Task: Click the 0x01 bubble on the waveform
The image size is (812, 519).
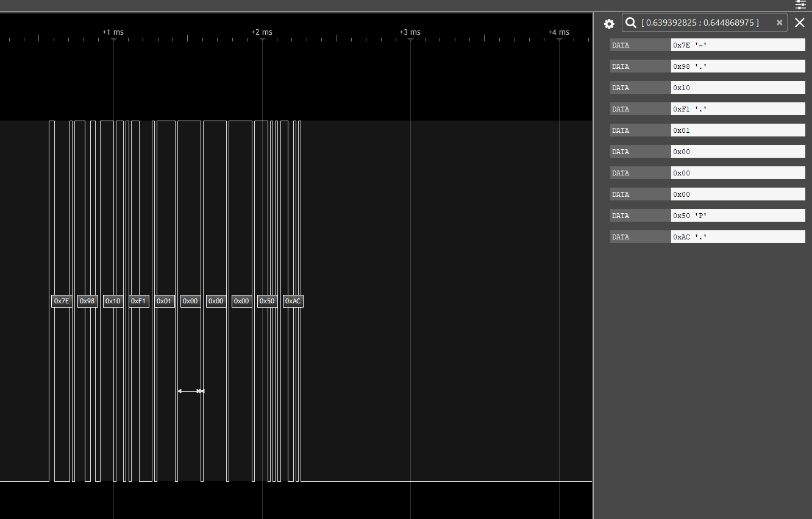Action: pyautogui.click(x=165, y=301)
